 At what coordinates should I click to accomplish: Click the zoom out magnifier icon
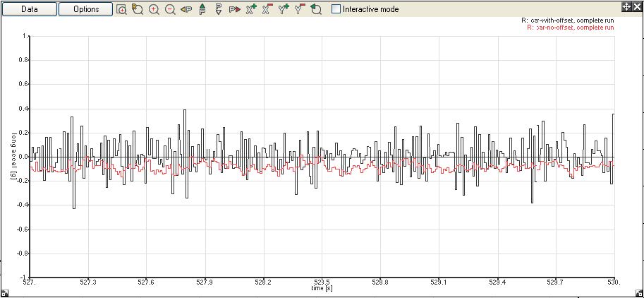click(x=170, y=9)
